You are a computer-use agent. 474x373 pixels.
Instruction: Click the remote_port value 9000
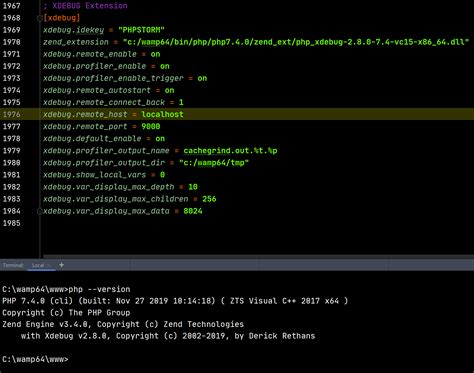point(151,127)
